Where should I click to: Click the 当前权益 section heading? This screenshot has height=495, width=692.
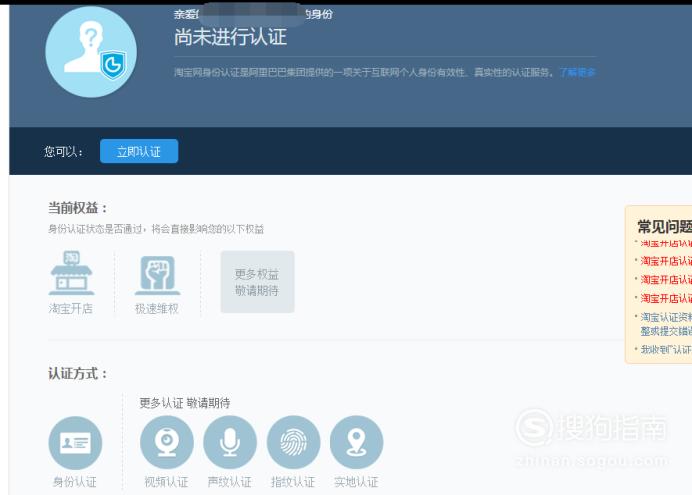78,208
